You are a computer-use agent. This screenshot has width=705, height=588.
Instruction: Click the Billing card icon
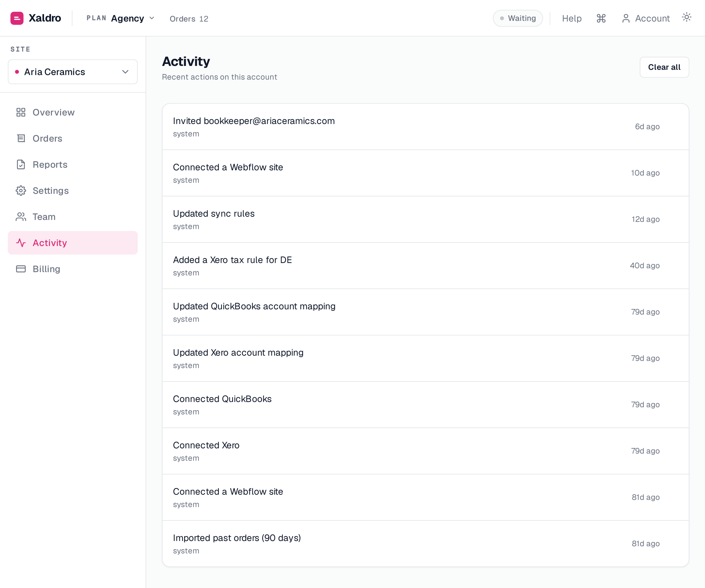(21, 269)
